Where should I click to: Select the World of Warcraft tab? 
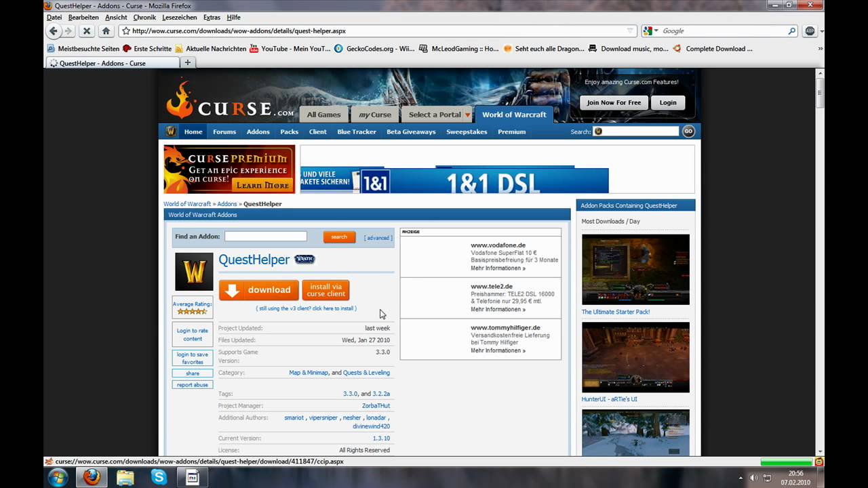pos(514,115)
